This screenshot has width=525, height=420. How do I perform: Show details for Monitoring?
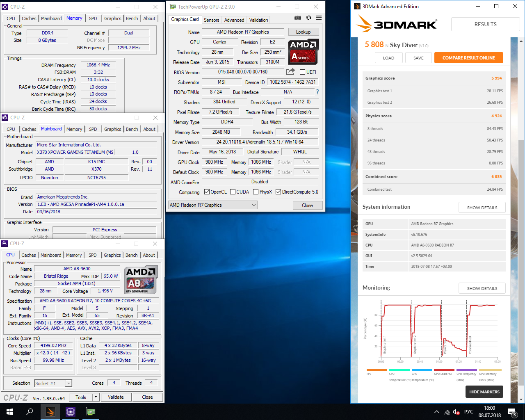(482, 288)
